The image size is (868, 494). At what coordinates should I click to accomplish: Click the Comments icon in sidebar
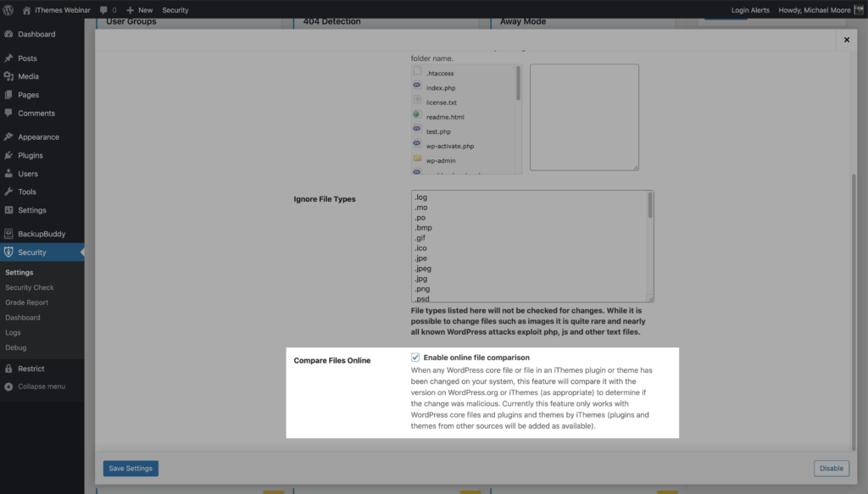(x=8, y=113)
